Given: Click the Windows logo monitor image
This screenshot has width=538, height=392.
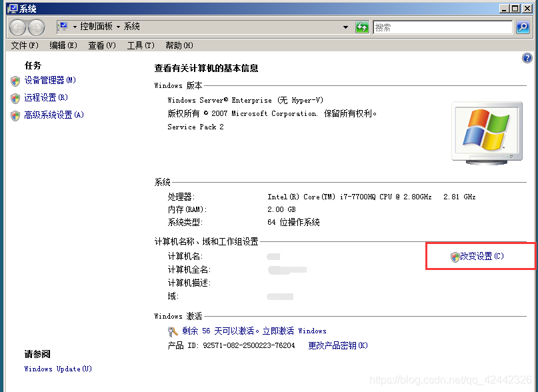Looking at the screenshot, I should [487, 133].
